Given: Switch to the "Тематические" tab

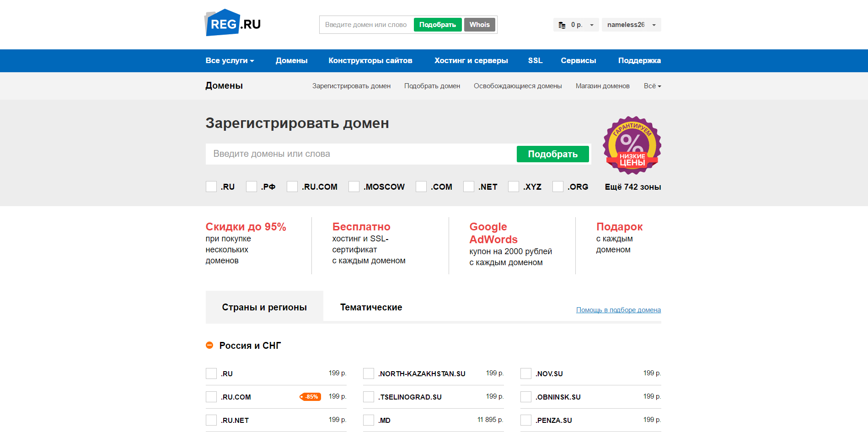Looking at the screenshot, I should pos(371,307).
